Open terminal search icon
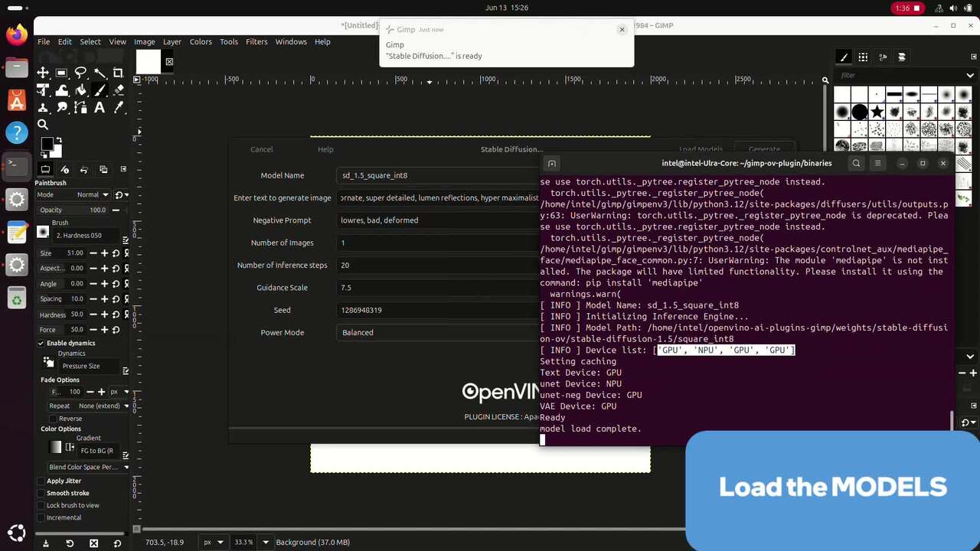Image resolution: width=980 pixels, height=551 pixels. [x=856, y=163]
